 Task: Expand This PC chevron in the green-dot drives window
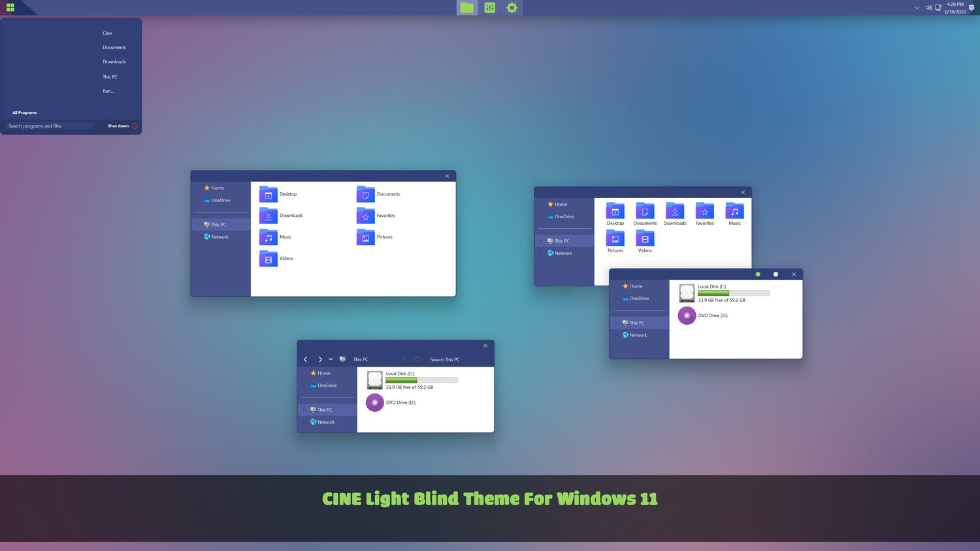coord(616,323)
